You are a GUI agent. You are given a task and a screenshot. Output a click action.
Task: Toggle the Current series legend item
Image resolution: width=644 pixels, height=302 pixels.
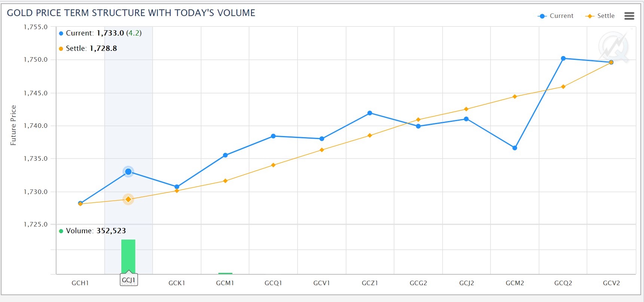click(555, 16)
